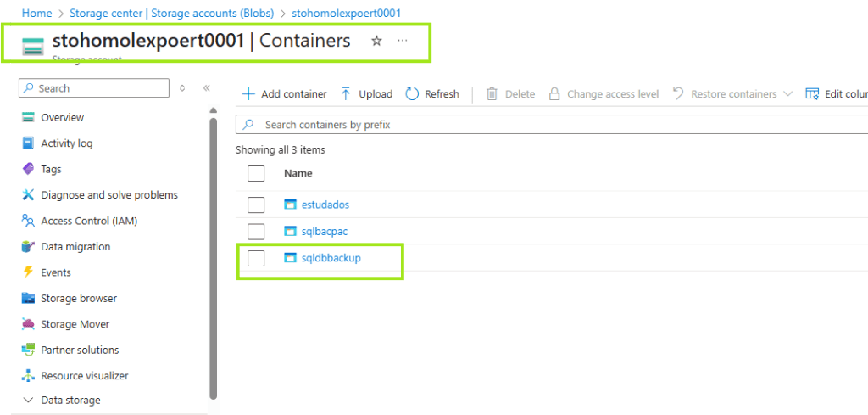
Task: Click the estudados container icon
Action: point(291,205)
